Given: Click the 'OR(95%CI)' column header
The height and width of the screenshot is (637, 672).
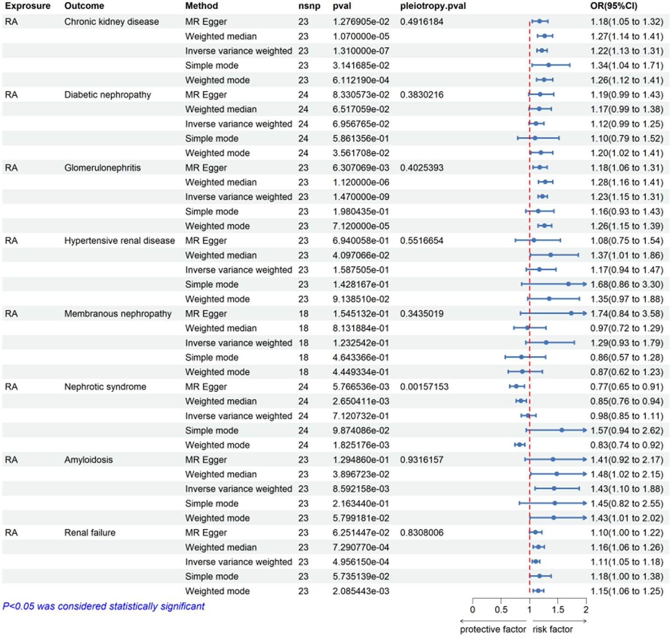Looking at the screenshot, I should (x=613, y=6).
